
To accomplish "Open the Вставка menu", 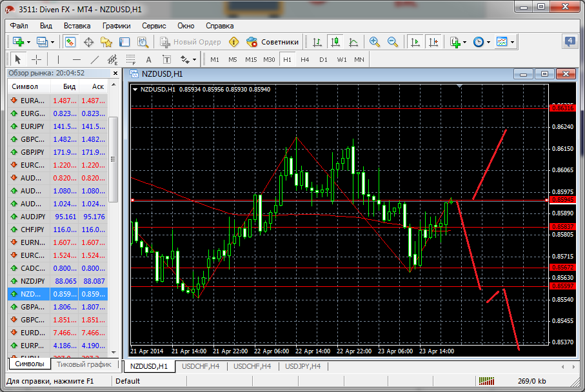I will point(77,26).
